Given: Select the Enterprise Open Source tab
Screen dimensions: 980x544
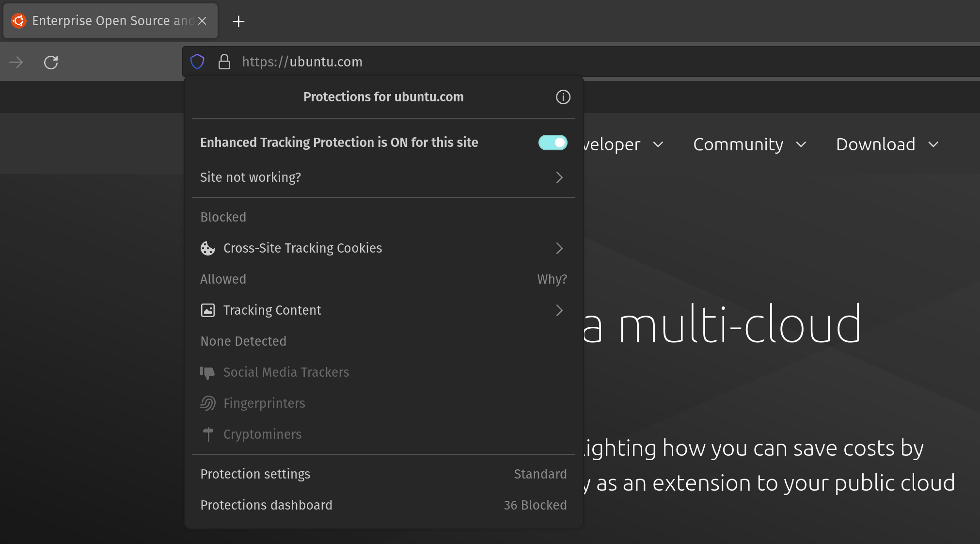Looking at the screenshot, I should [111, 21].
